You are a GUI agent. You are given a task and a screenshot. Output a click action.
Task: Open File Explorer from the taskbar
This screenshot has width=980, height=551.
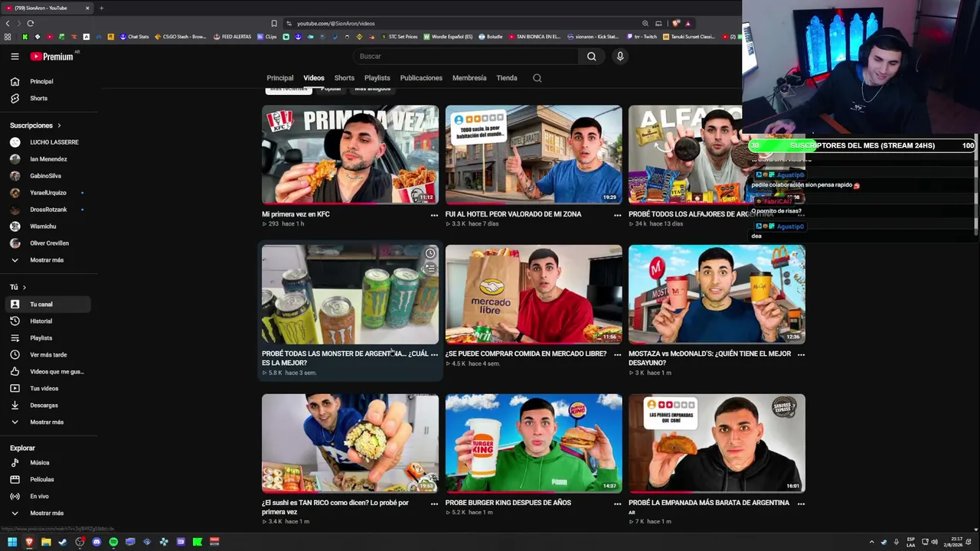[46, 542]
